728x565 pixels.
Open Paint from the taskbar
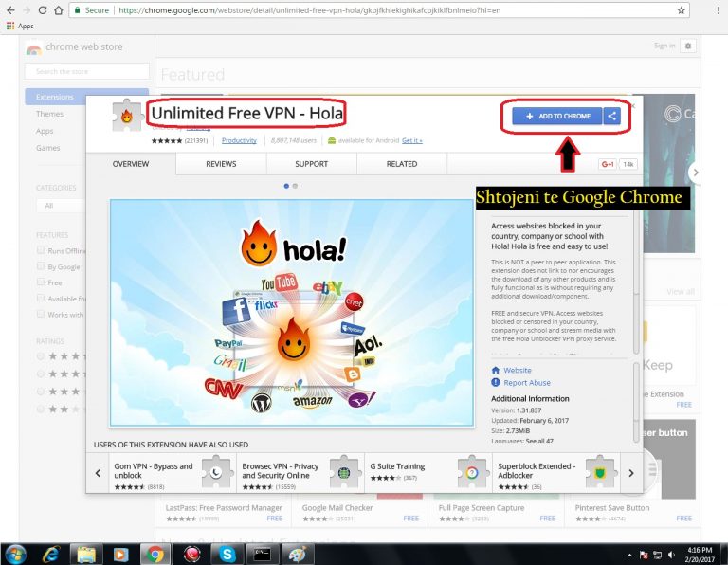(297, 555)
